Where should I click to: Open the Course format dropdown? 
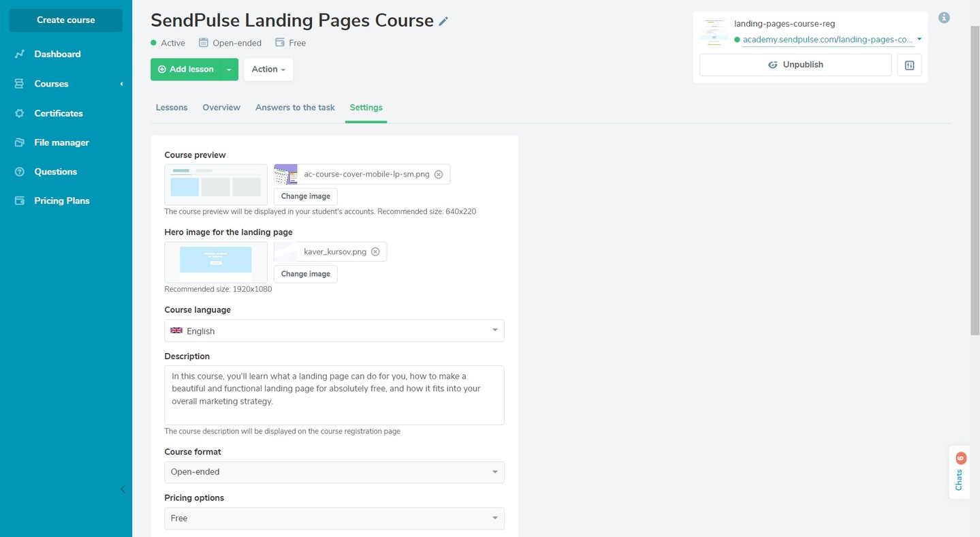334,472
